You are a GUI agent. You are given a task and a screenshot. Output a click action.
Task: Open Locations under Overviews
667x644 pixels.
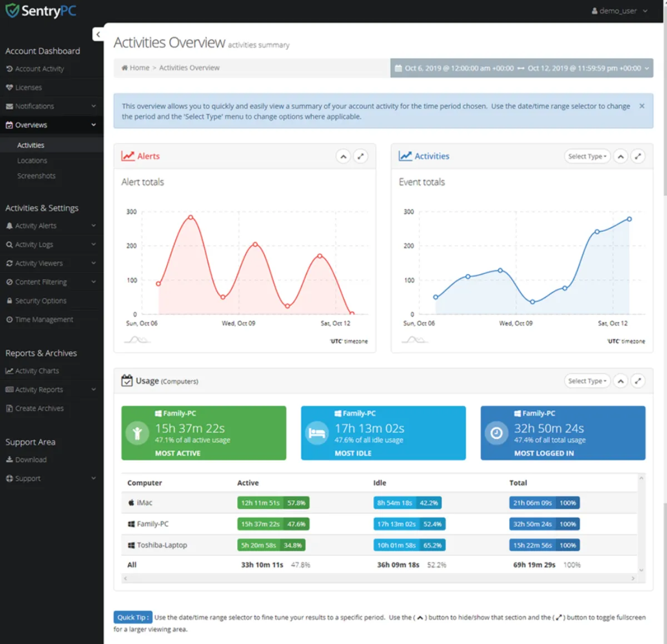point(32,161)
